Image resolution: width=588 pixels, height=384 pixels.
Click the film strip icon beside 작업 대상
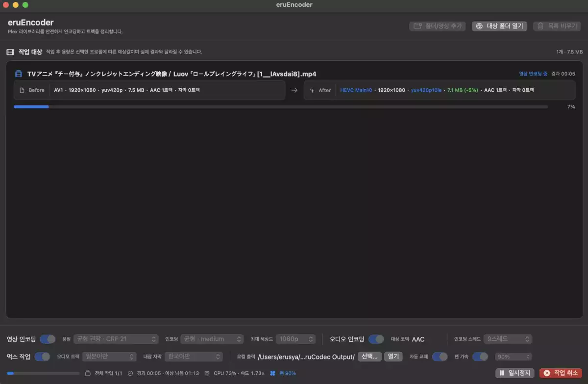pyautogui.click(x=10, y=52)
